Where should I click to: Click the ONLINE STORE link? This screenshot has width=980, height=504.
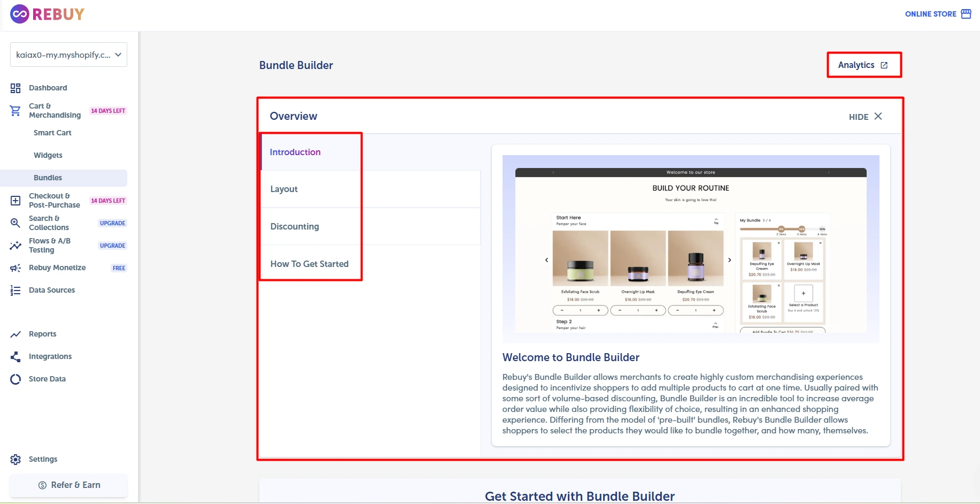click(x=931, y=14)
